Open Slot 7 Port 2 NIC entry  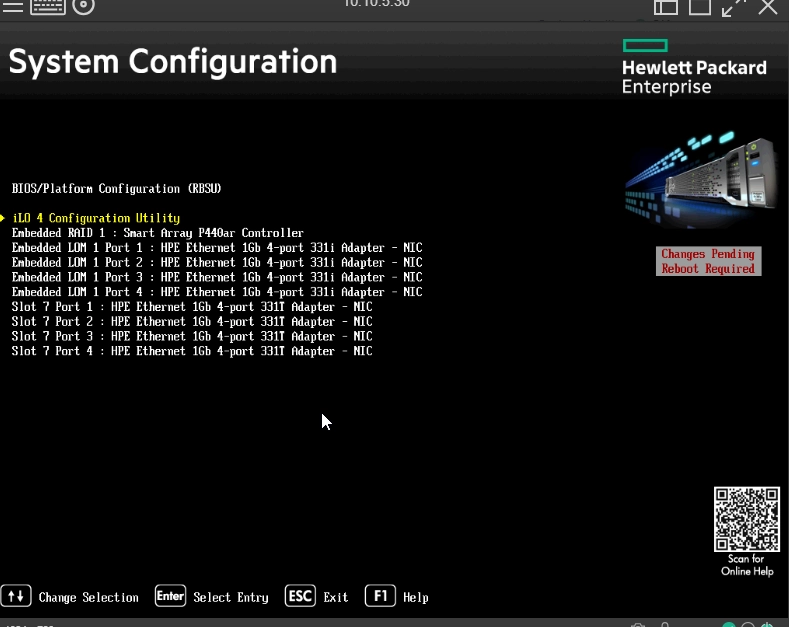[192, 322]
